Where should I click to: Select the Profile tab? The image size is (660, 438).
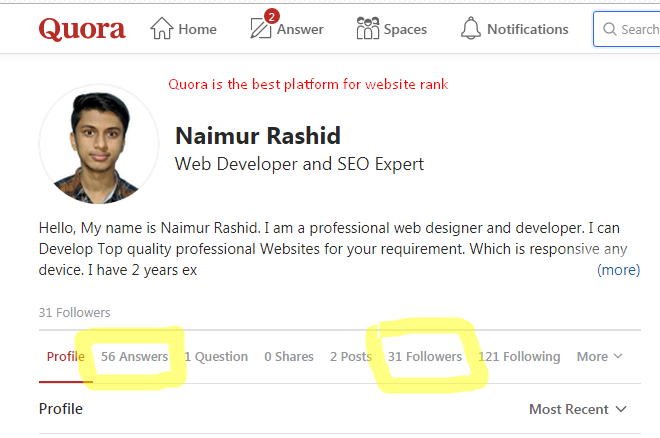pos(66,357)
